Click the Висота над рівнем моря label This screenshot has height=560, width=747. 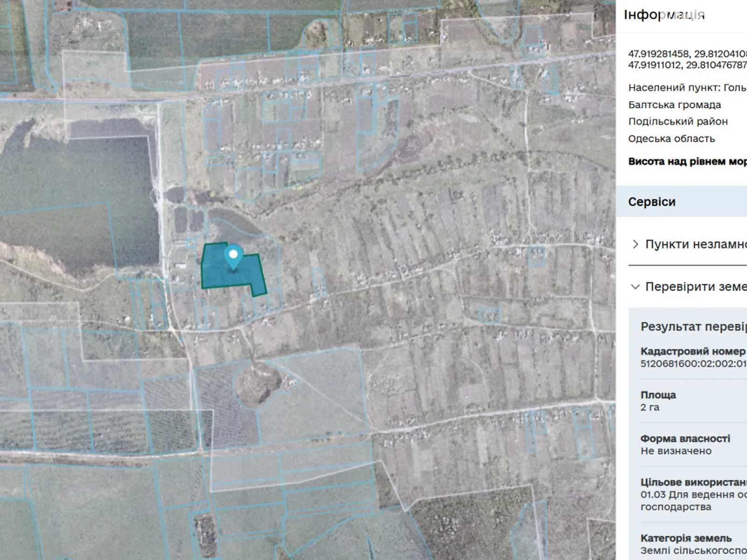(x=687, y=161)
